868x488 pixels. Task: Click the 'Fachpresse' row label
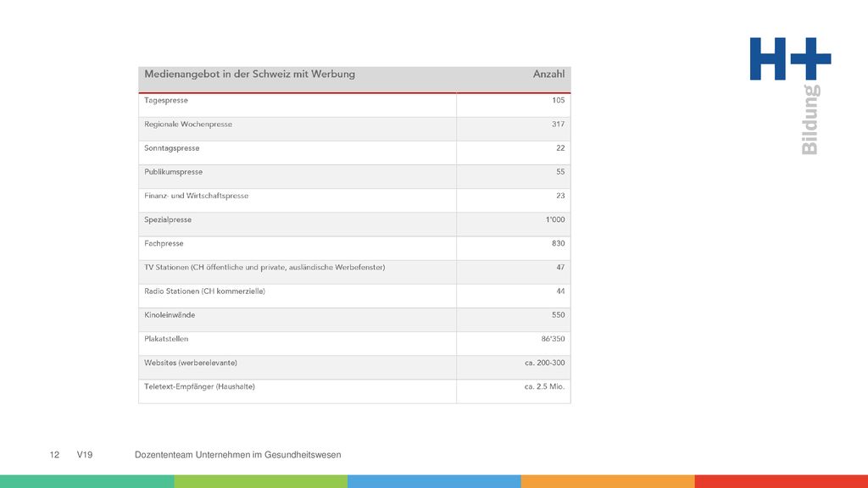pos(164,243)
